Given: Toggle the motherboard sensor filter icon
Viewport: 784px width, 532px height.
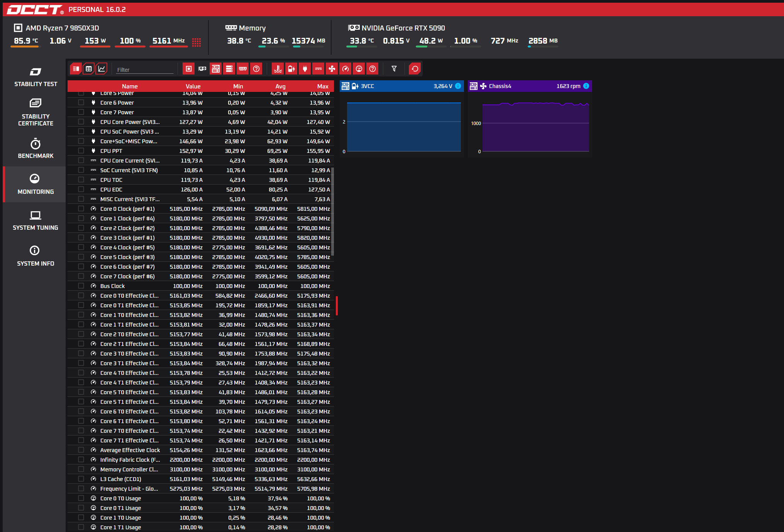Looking at the screenshot, I should (216, 69).
